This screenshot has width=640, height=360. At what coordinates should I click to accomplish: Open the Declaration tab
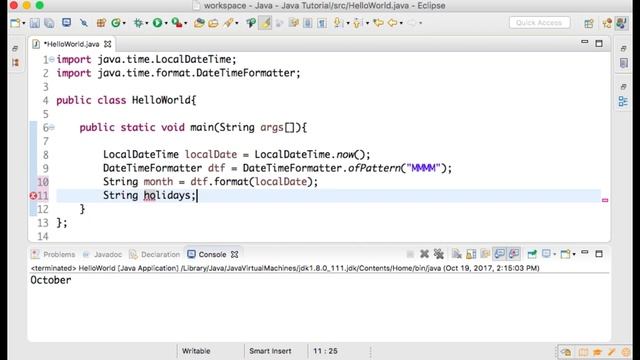click(x=155, y=254)
